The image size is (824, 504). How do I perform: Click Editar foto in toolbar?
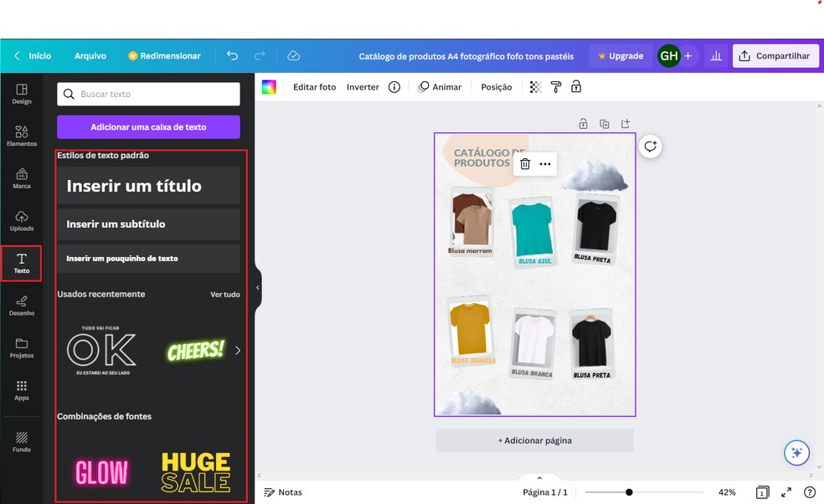(x=314, y=87)
